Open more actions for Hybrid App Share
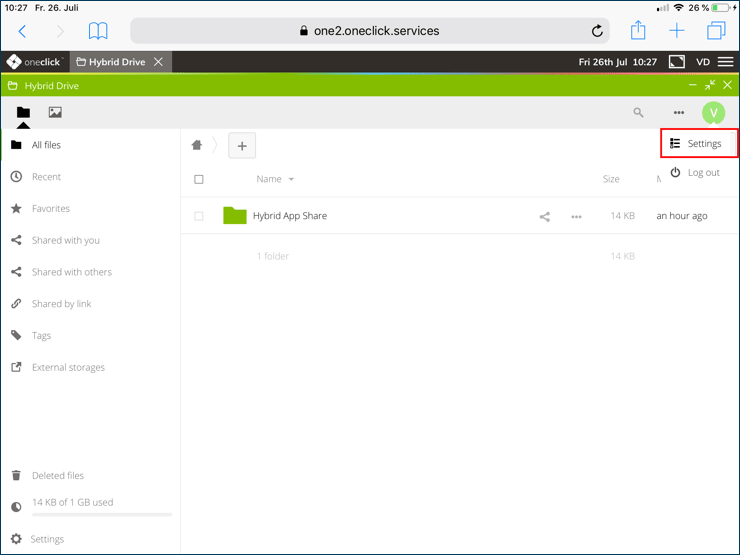The image size is (740, 555). pos(576,216)
